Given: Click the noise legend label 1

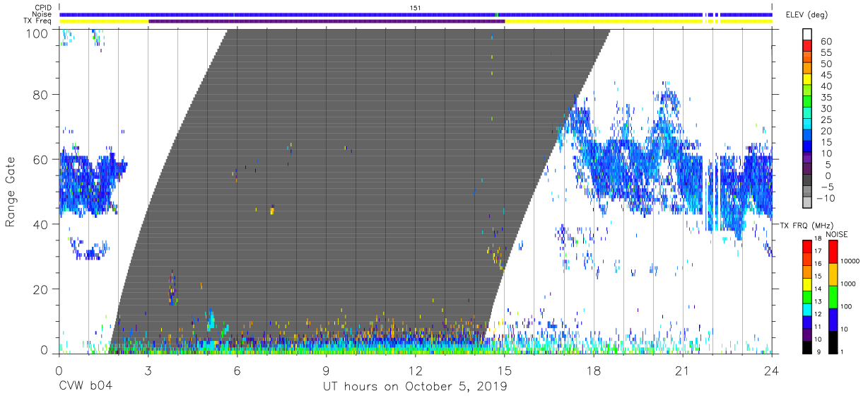Looking at the screenshot, I should pos(842,352).
